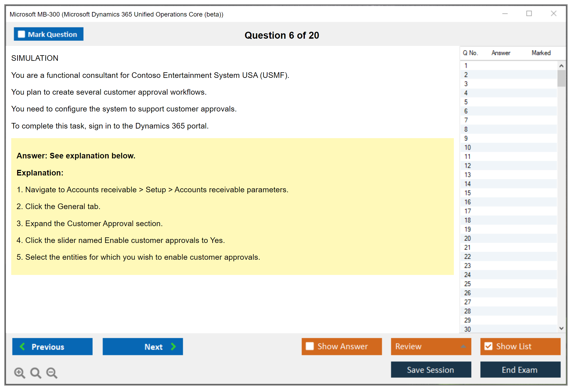Uncheck the Show List checkbox

pos(488,346)
